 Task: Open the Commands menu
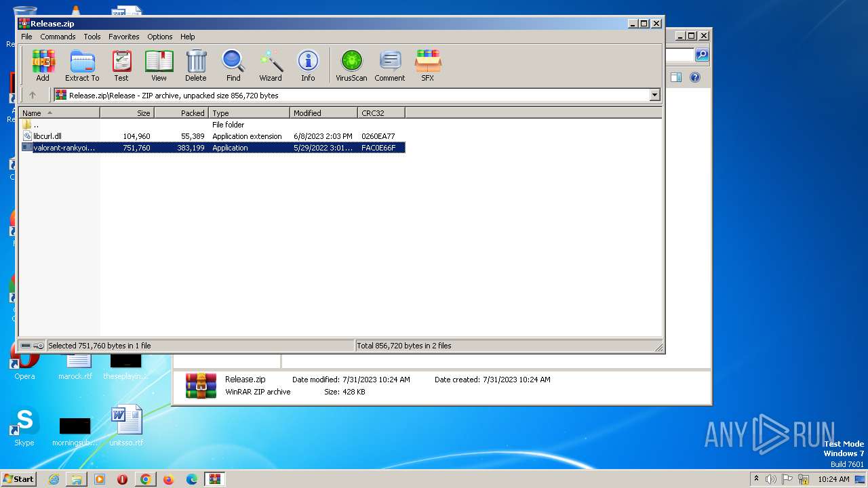[58, 37]
